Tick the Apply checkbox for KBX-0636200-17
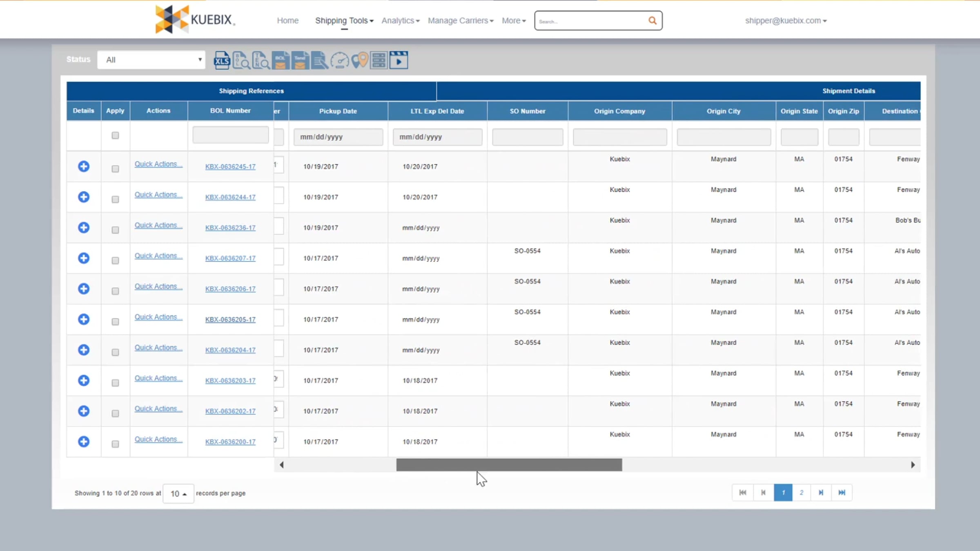980x551 pixels. 115,444
